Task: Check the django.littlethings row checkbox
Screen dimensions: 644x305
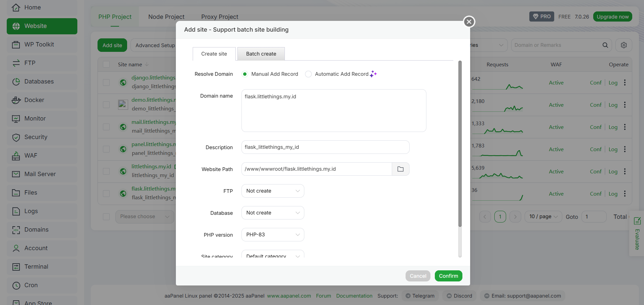Action: [106, 82]
